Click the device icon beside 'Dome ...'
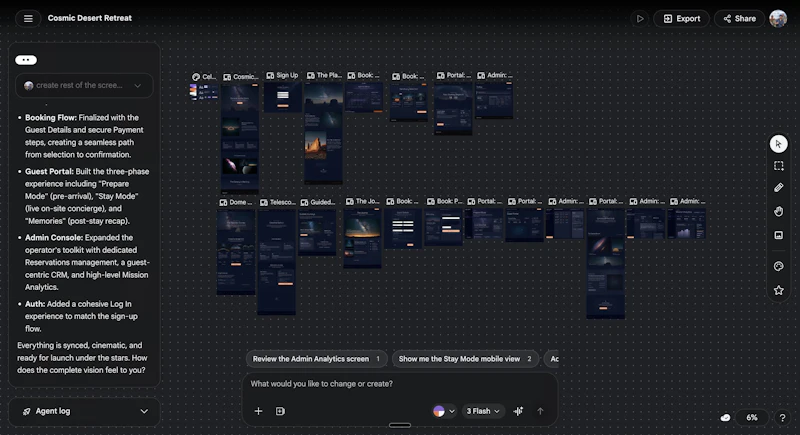 223,202
